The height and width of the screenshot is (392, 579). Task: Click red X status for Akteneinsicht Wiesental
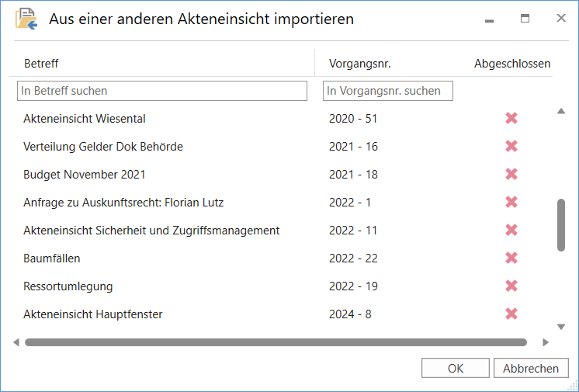[511, 119]
